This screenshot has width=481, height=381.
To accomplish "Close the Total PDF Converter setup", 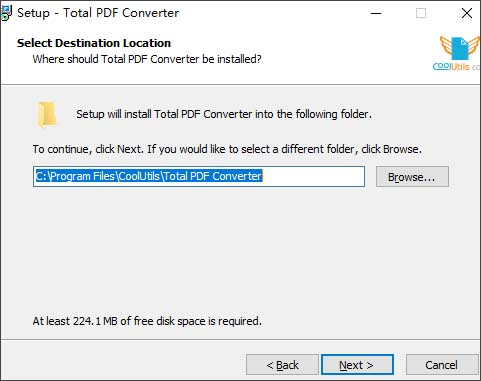I will [x=467, y=13].
